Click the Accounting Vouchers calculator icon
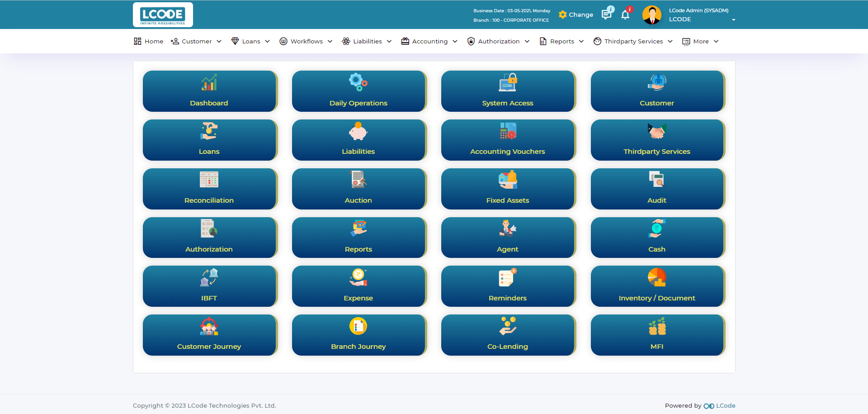This screenshot has width=868, height=414. [x=508, y=131]
